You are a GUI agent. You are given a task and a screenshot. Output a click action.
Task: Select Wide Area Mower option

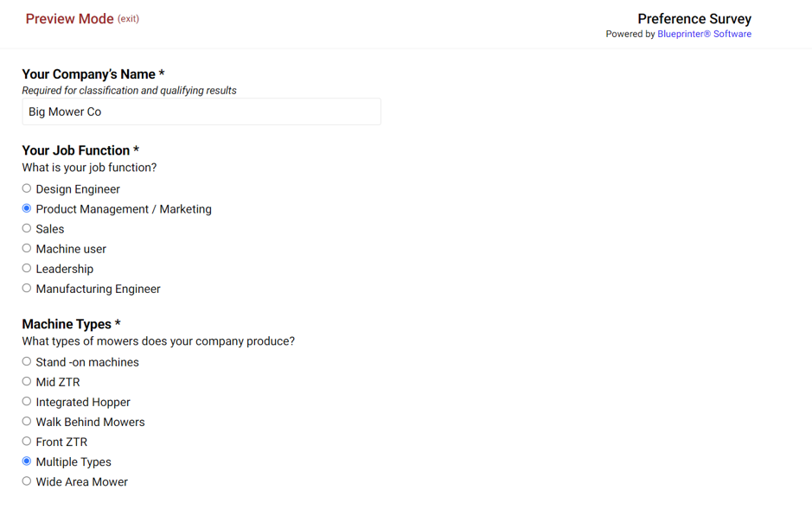pyautogui.click(x=27, y=481)
